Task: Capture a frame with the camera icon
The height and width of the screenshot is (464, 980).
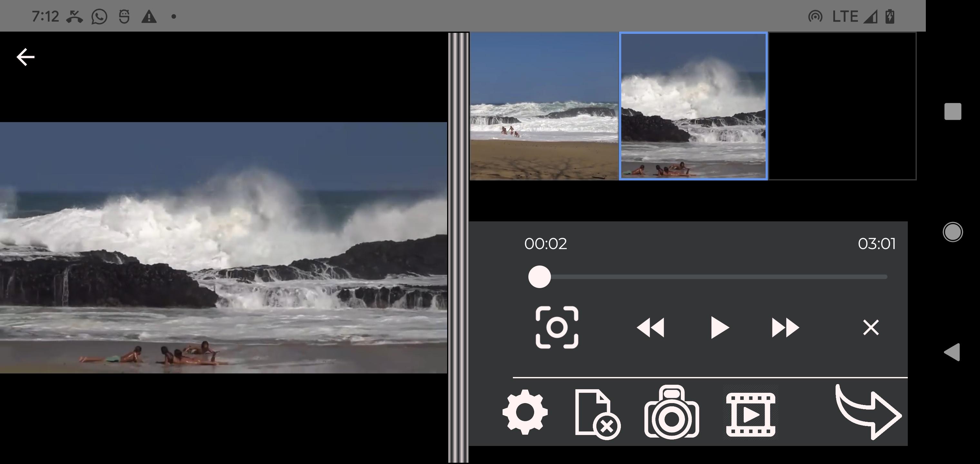Action: click(x=671, y=412)
